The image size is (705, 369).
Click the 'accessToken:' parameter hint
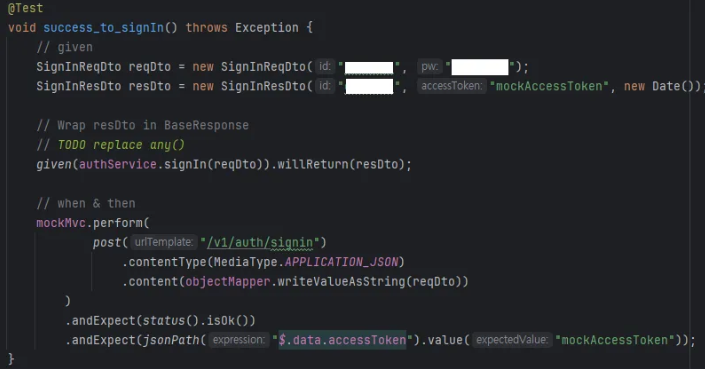[451, 86]
